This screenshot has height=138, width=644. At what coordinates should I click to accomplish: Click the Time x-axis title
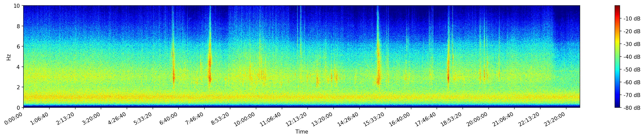pyautogui.click(x=301, y=132)
